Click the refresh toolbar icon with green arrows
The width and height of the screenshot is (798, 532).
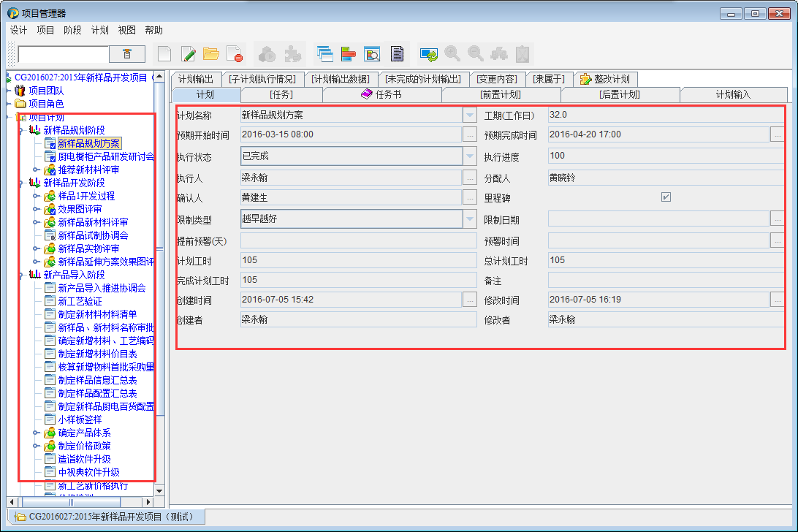428,53
